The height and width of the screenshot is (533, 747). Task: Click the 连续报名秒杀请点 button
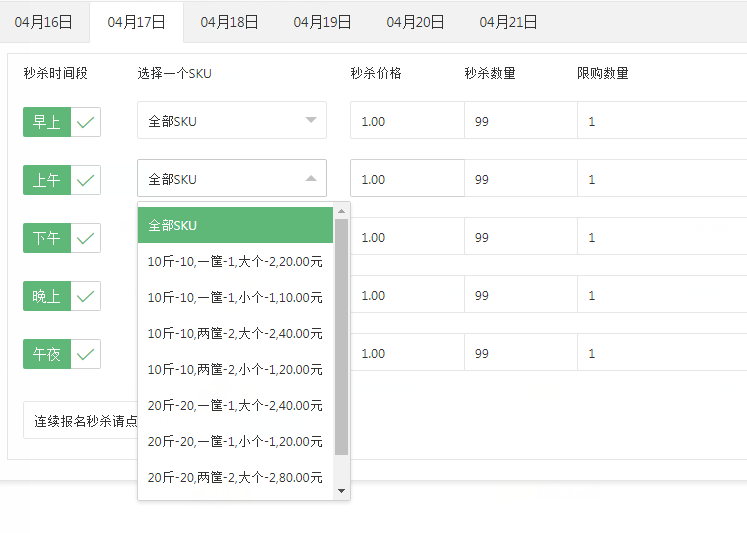tap(81, 420)
